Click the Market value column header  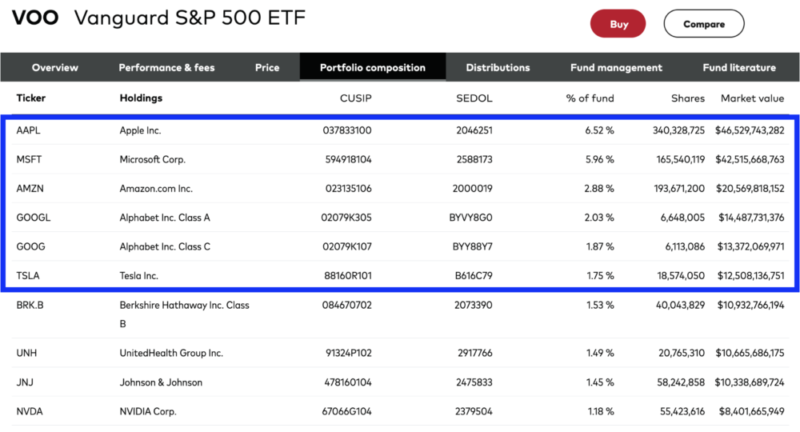coord(752,98)
